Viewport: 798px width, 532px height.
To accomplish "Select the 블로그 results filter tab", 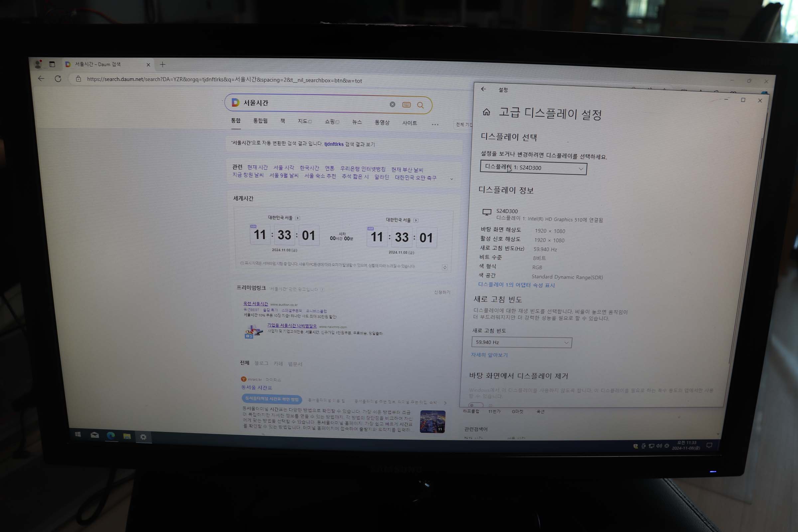I will pos(261,363).
